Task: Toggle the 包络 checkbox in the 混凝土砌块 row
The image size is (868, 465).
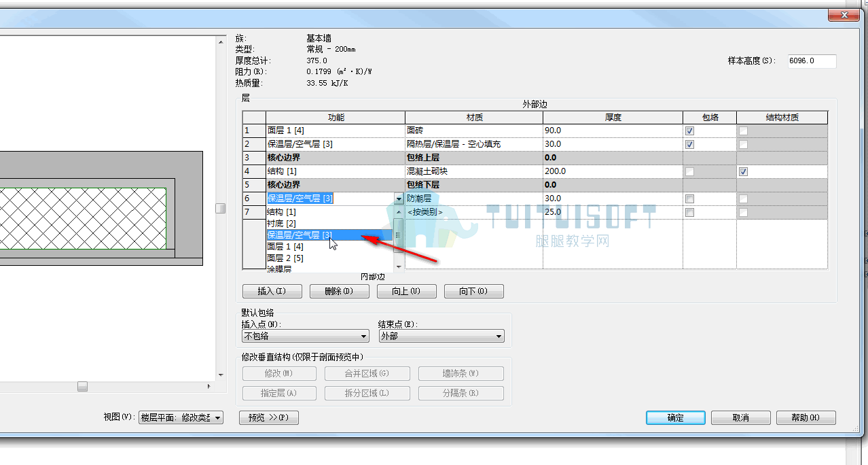Action: click(689, 171)
